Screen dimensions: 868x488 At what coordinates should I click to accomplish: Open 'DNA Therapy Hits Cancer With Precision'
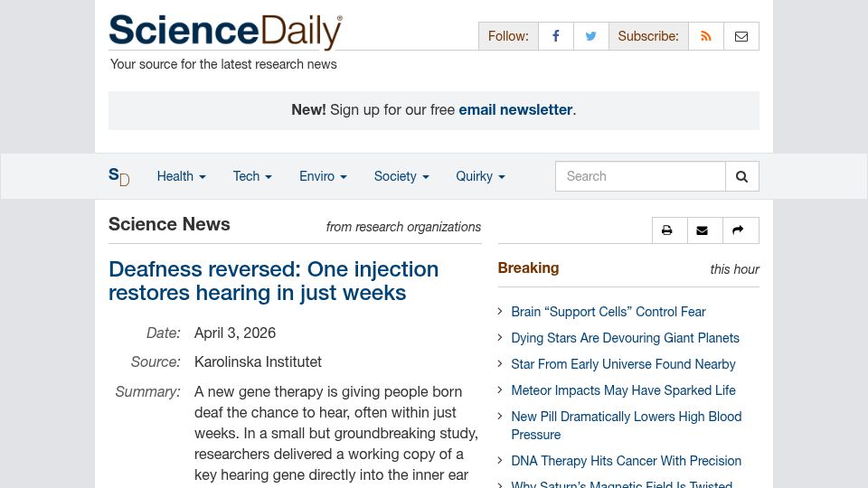(626, 461)
